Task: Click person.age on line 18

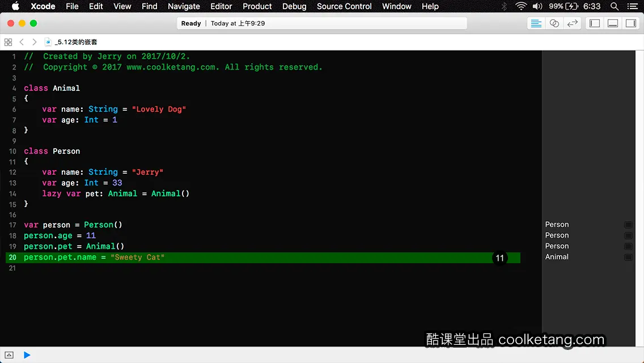Action: (48, 235)
